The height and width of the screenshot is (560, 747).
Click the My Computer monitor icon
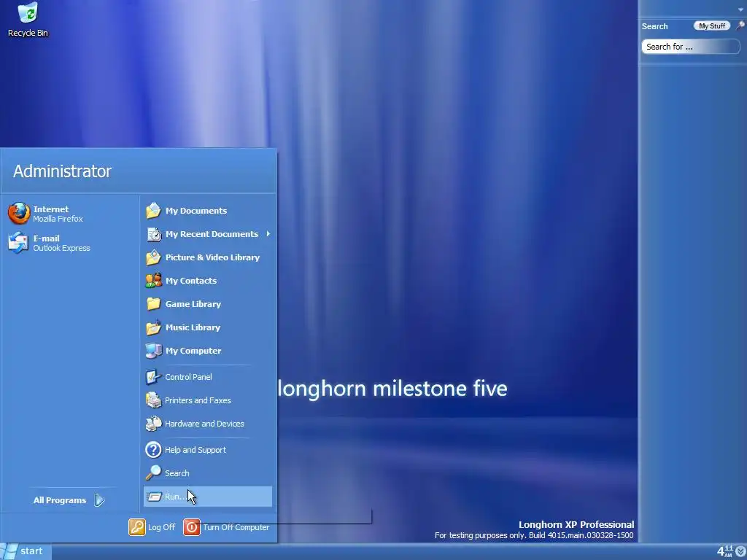(x=153, y=351)
